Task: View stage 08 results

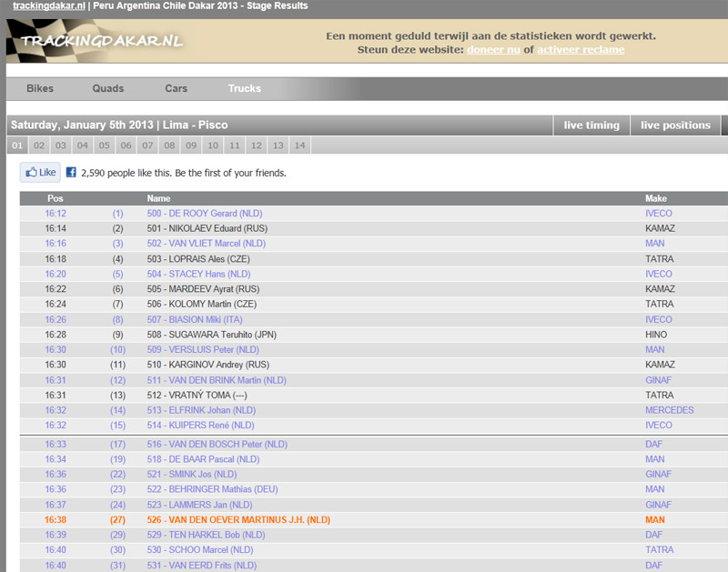Action: pyautogui.click(x=169, y=146)
